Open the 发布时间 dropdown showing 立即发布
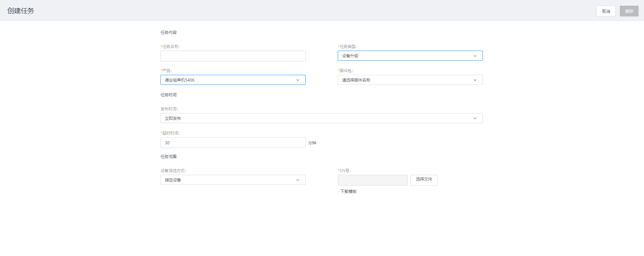The image size is (644, 256). point(316,118)
